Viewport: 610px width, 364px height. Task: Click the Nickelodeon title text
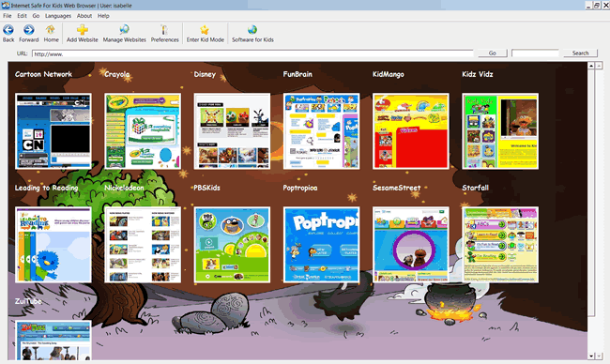coord(124,188)
